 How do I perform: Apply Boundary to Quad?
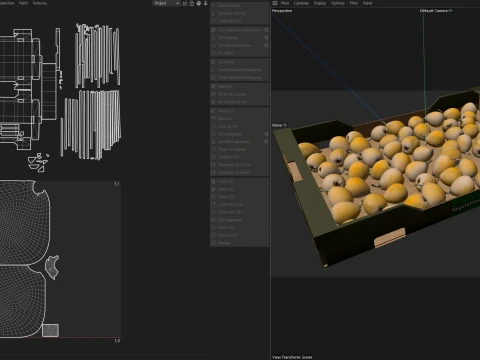[240, 172]
